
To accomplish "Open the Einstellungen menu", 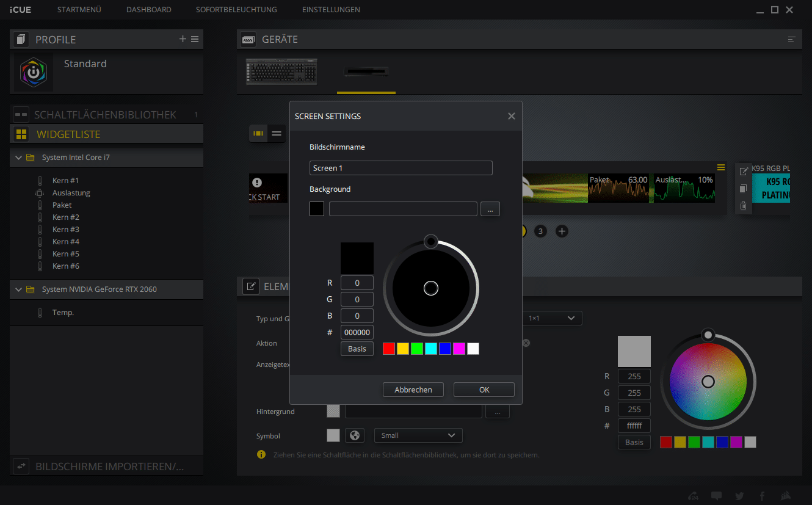I will [331, 10].
